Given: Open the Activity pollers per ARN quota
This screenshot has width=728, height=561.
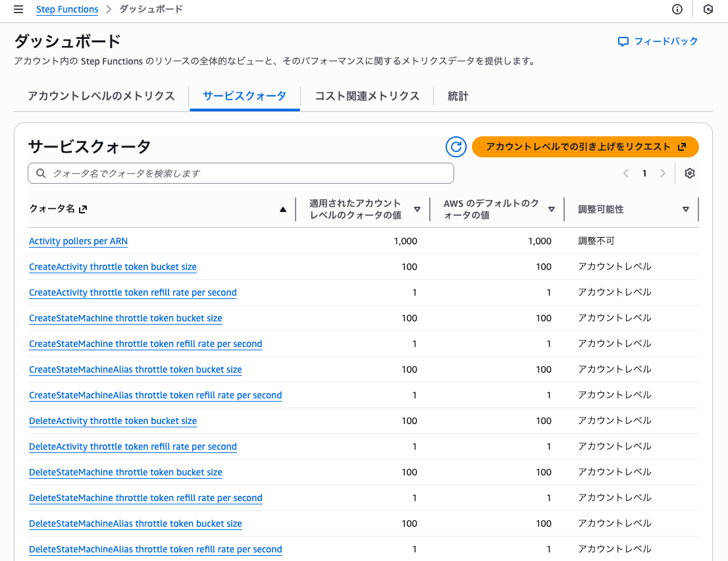Looking at the screenshot, I should (x=78, y=241).
